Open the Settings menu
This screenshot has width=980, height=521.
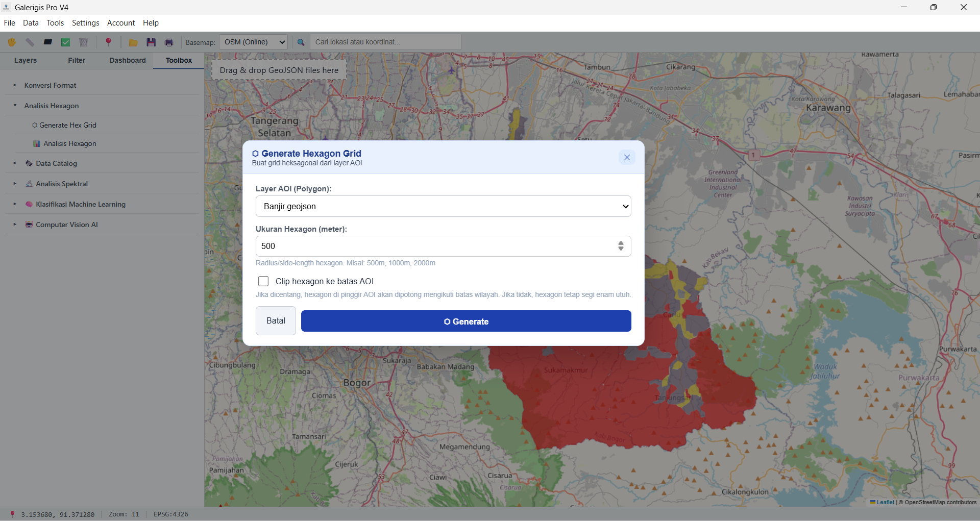(x=86, y=23)
